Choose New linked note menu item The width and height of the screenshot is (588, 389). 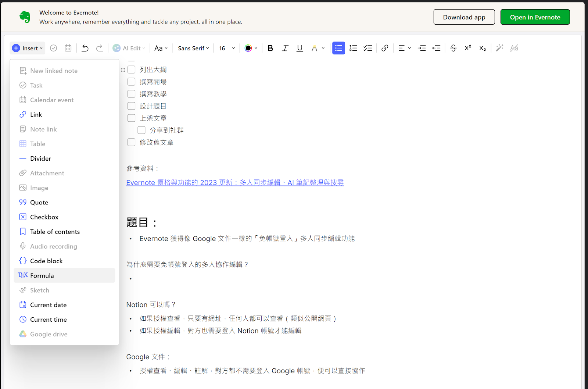[x=64, y=71]
